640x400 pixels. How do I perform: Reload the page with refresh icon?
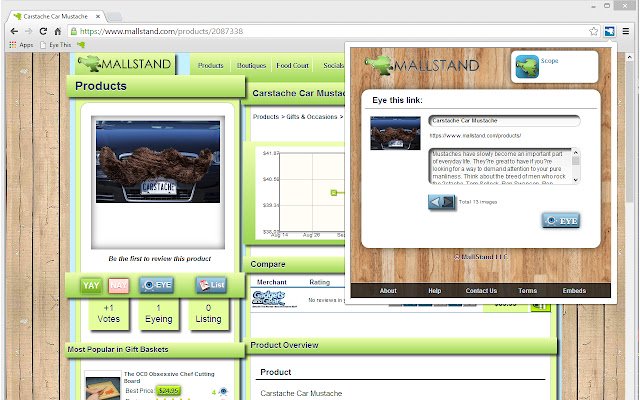[43, 31]
